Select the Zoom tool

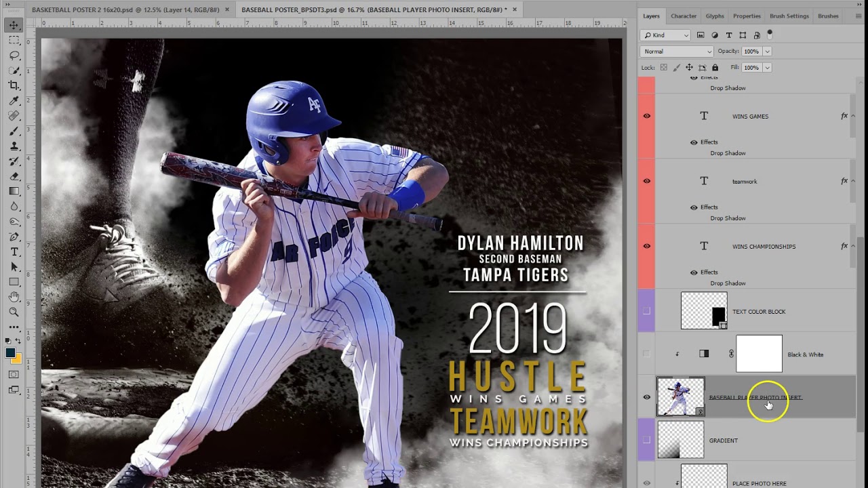pos(14,312)
